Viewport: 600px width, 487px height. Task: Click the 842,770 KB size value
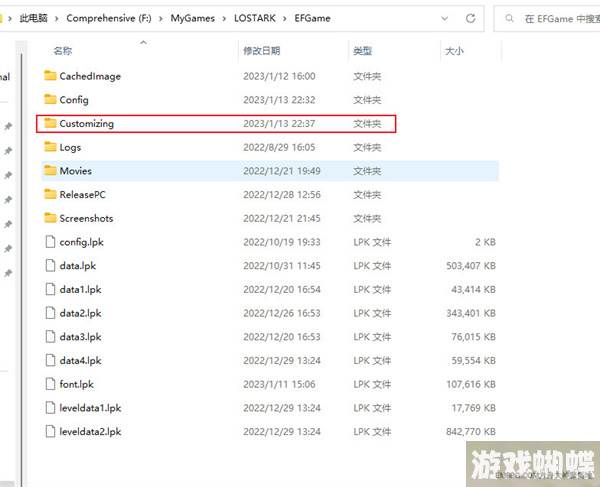coord(471,432)
